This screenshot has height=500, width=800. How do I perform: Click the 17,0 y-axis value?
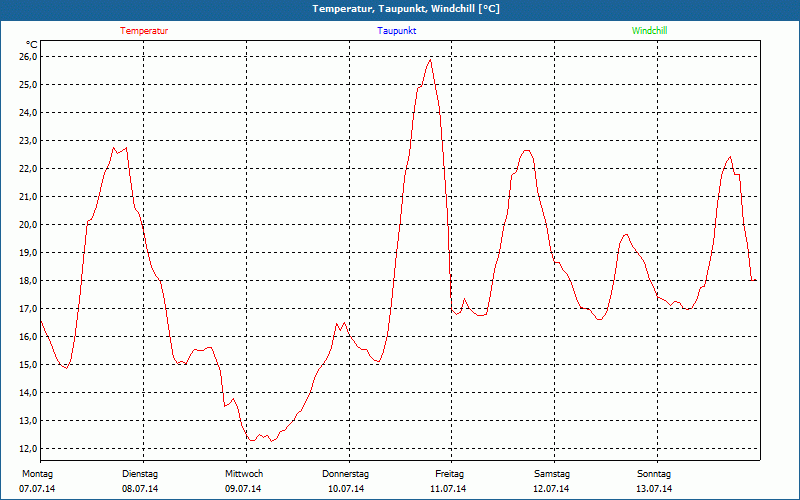29,309
